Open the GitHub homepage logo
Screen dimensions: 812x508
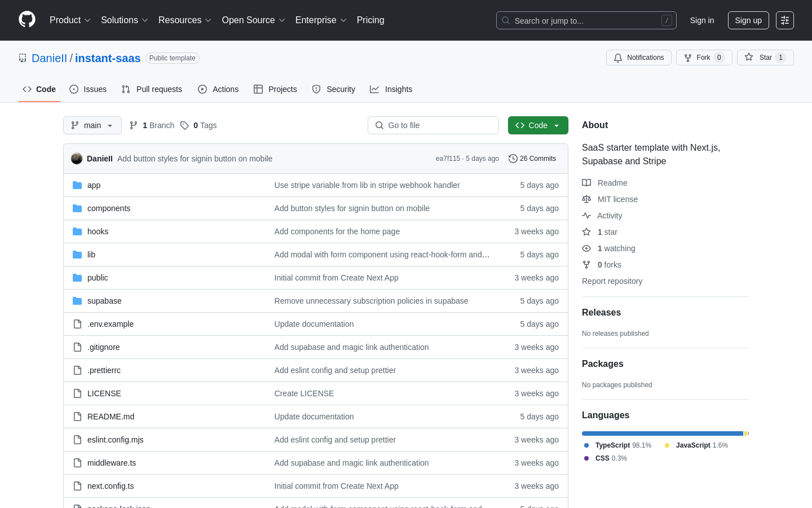pyautogui.click(x=27, y=20)
